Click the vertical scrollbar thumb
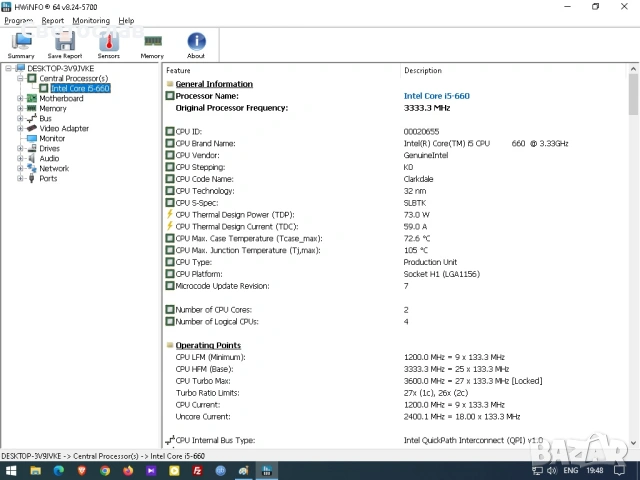Image resolution: width=640 pixels, height=480 pixels. pyautogui.click(x=633, y=94)
